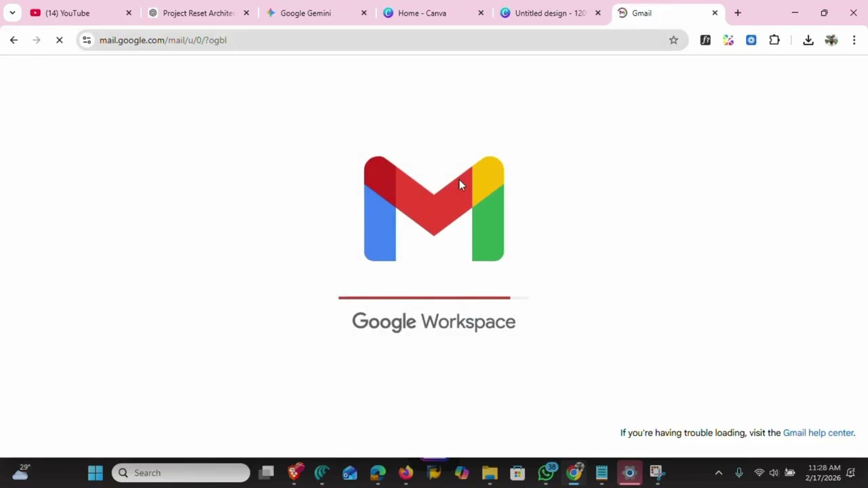Open the Notepad app on taskbar
Viewport: 868px width, 488px height.
pyautogui.click(x=601, y=472)
